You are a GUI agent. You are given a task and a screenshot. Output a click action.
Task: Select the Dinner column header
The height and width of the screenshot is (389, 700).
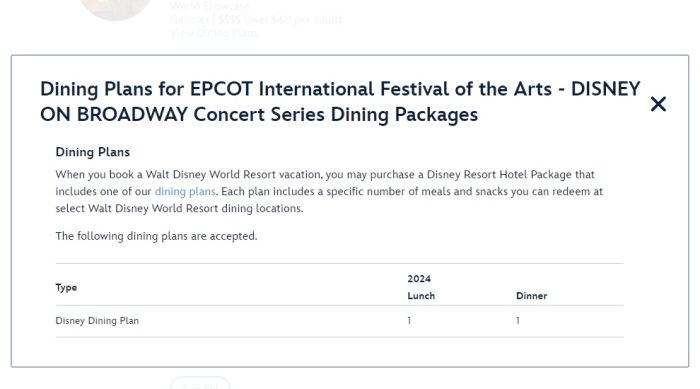point(531,296)
